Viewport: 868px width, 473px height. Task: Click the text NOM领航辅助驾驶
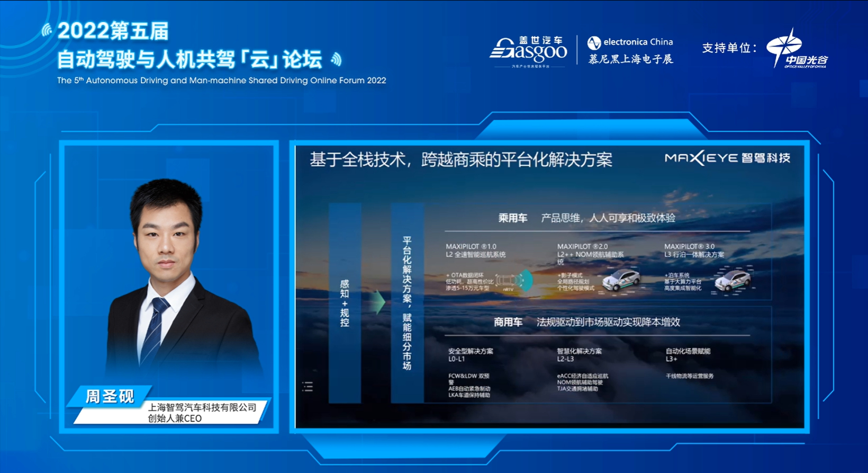580,382
